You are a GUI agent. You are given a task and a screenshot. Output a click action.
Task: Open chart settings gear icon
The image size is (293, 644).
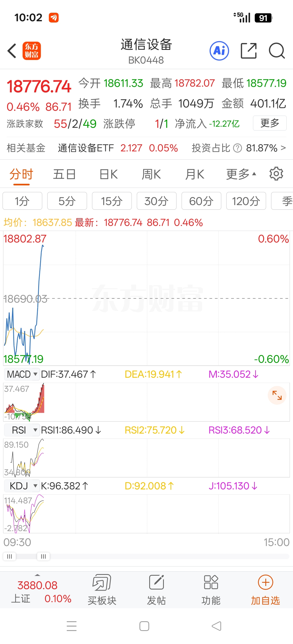pyautogui.click(x=276, y=174)
